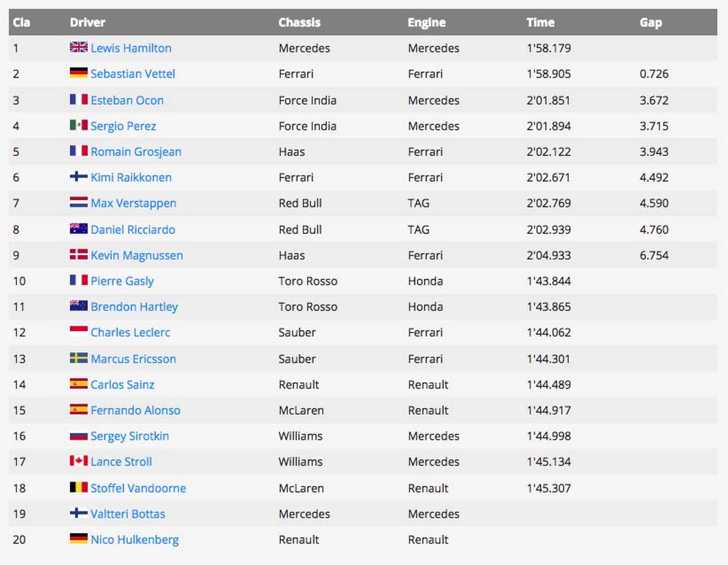The width and height of the screenshot is (728, 565).
Task: Open Esteban Ocon driver page
Action: pos(127,100)
